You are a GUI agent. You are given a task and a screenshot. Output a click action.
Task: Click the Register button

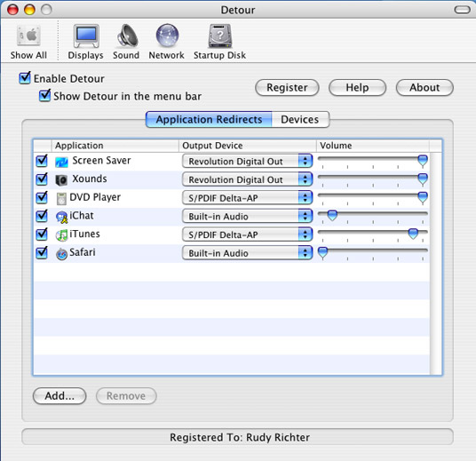pos(287,88)
